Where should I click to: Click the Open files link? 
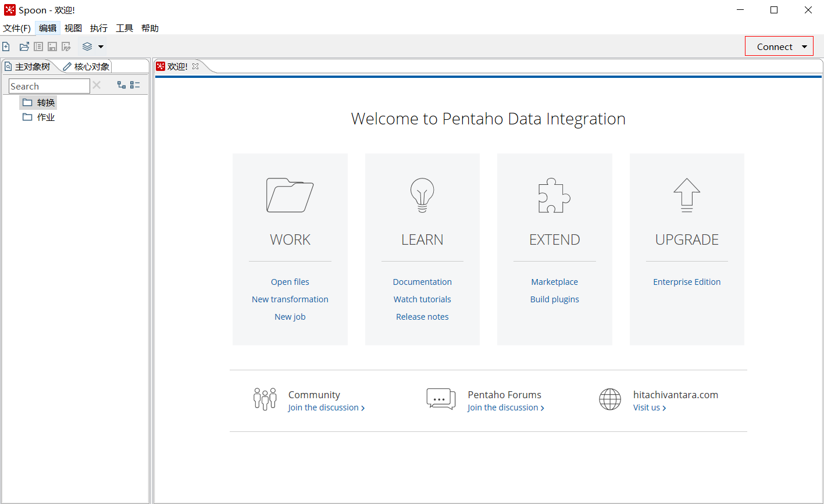click(290, 282)
